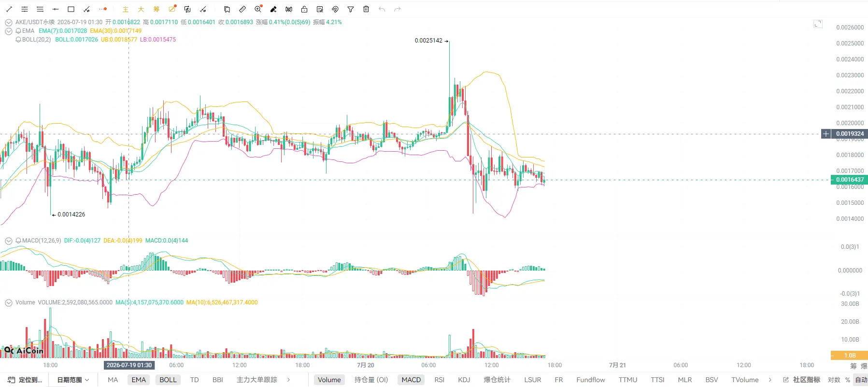Open 社区指标 community indicators
The height and width of the screenshot is (387, 868).
802,380
